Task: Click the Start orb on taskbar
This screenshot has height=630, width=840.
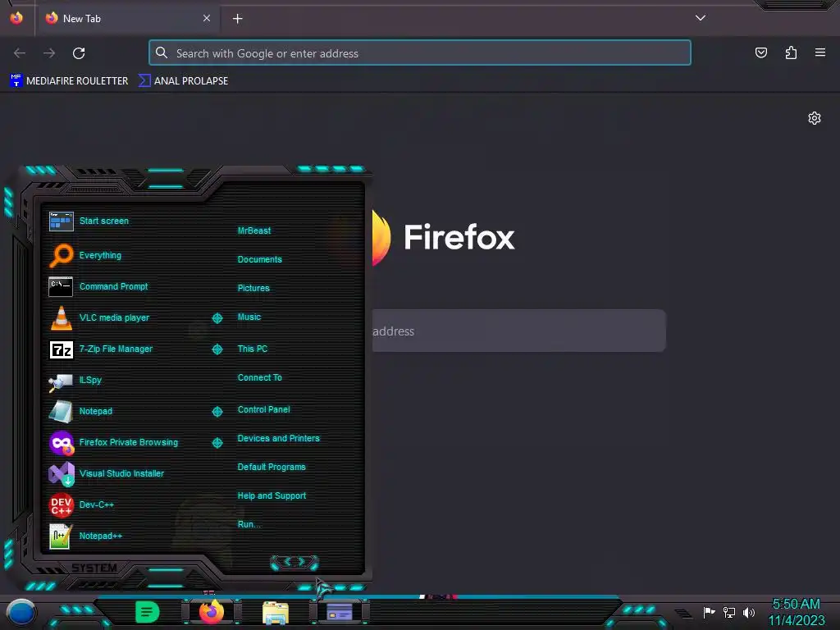Action: pyautogui.click(x=21, y=613)
